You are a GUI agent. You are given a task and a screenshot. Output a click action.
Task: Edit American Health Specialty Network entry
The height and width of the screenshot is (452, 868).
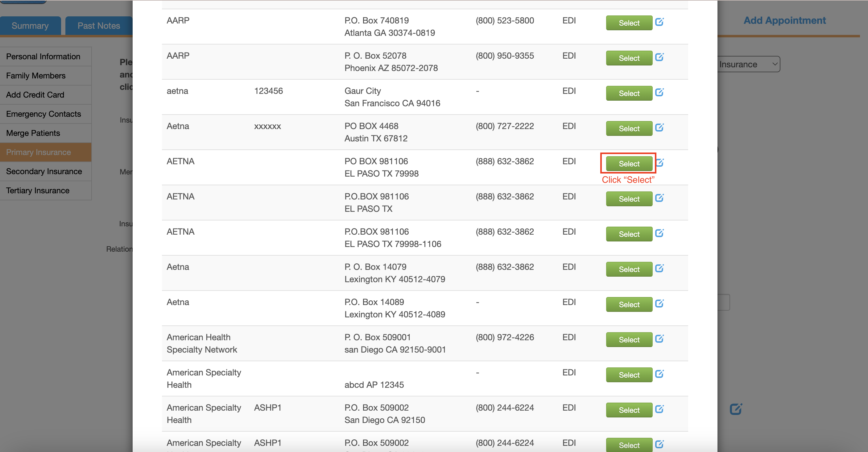pos(659,338)
